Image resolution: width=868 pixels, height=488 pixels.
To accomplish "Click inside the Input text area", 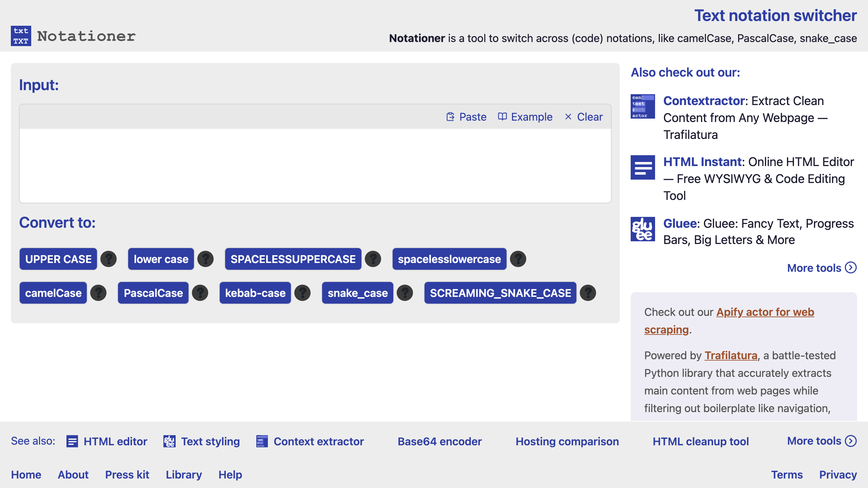I will (315, 165).
